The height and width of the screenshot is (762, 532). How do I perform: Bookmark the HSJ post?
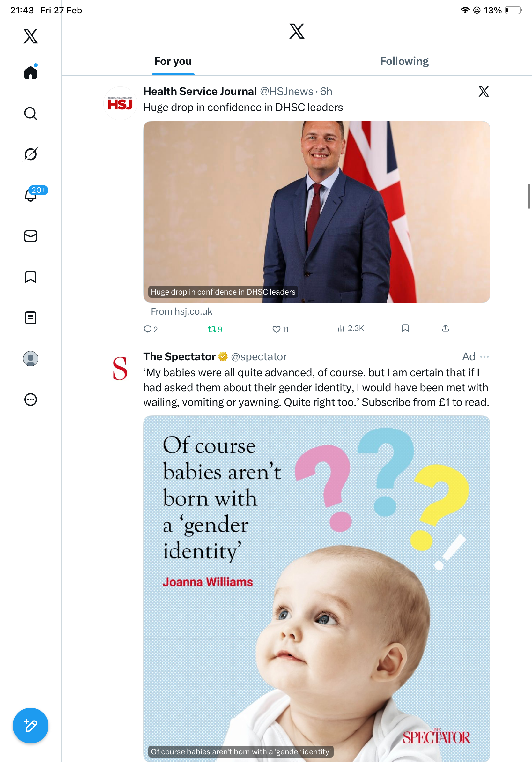405,328
